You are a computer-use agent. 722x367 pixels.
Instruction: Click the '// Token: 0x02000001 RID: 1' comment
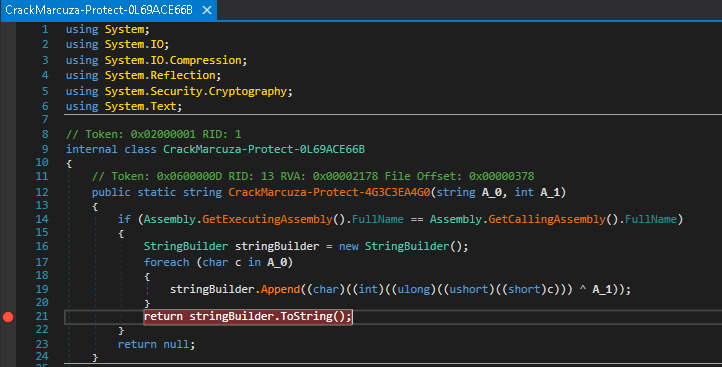(x=153, y=134)
